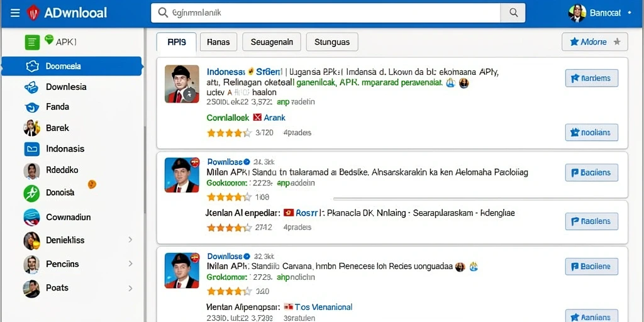Click the orange badge near Donoisa
The width and height of the screenshot is (644, 322).
click(x=92, y=184)
